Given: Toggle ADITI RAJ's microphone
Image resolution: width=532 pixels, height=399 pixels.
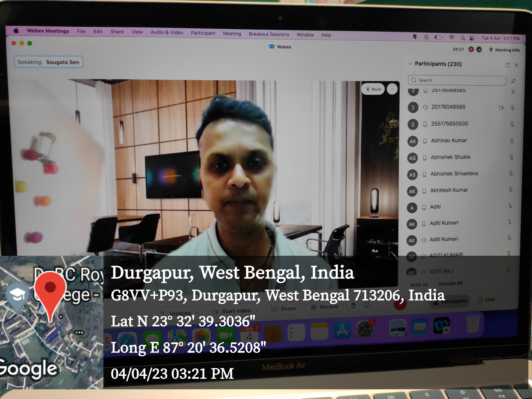Looking at the screenshot, I should coord(508,269).
